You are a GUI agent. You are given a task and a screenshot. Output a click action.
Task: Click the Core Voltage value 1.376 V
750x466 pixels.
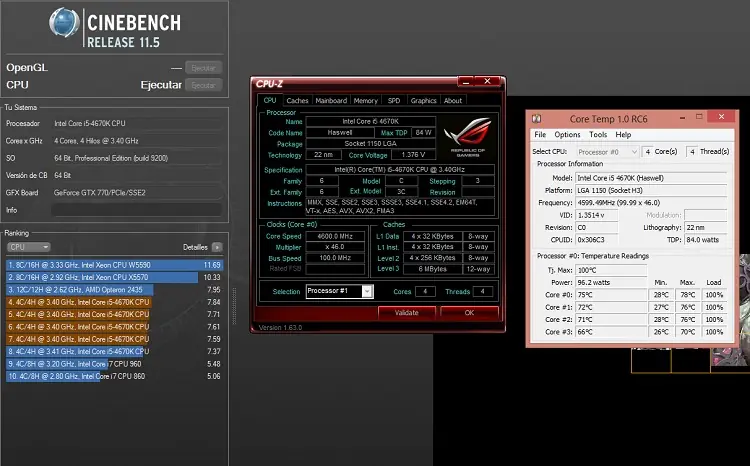[413, 155]
